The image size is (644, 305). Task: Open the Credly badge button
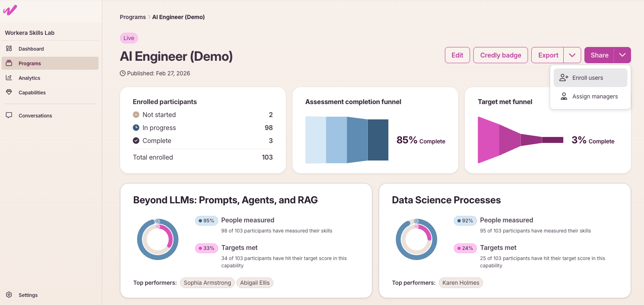tap(501, 55)
